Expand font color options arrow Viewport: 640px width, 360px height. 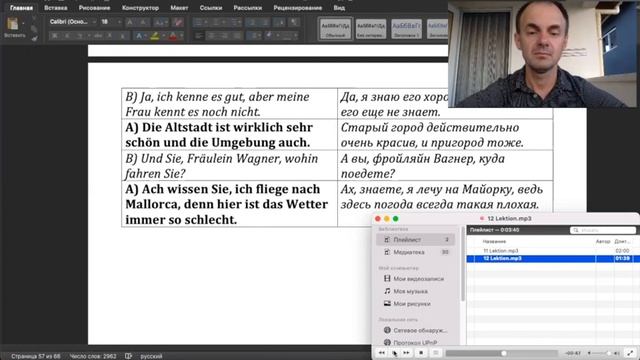tap(181, 36)
